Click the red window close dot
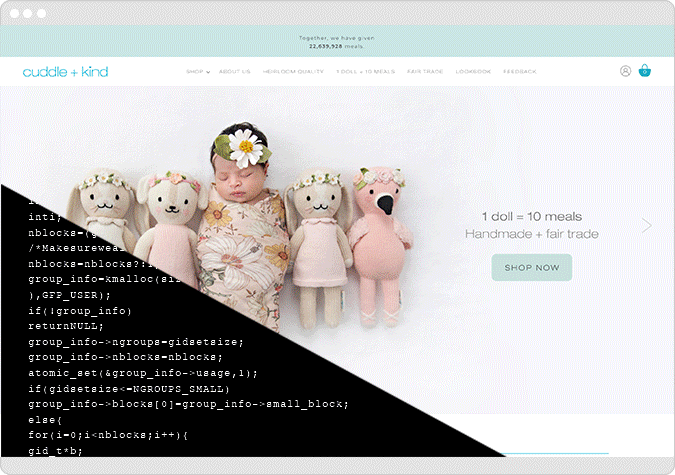This screenshot has width=675, height=475. (x=14, y=14)
